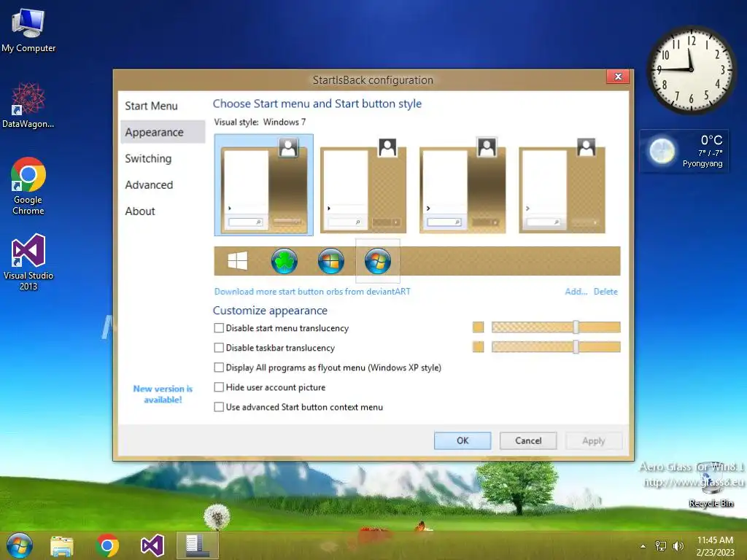The image size is (747, 560).
Task: Launch Chrome from the taskbar
Action: click(107, 545)
